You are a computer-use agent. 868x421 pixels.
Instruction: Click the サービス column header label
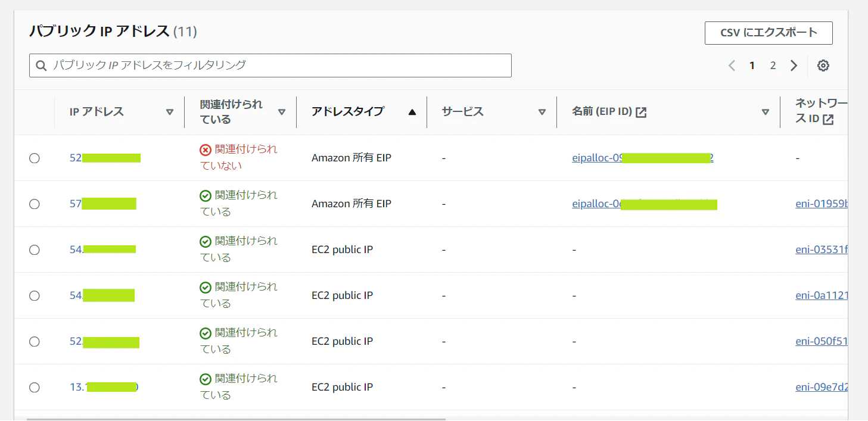tap(463, 112)
